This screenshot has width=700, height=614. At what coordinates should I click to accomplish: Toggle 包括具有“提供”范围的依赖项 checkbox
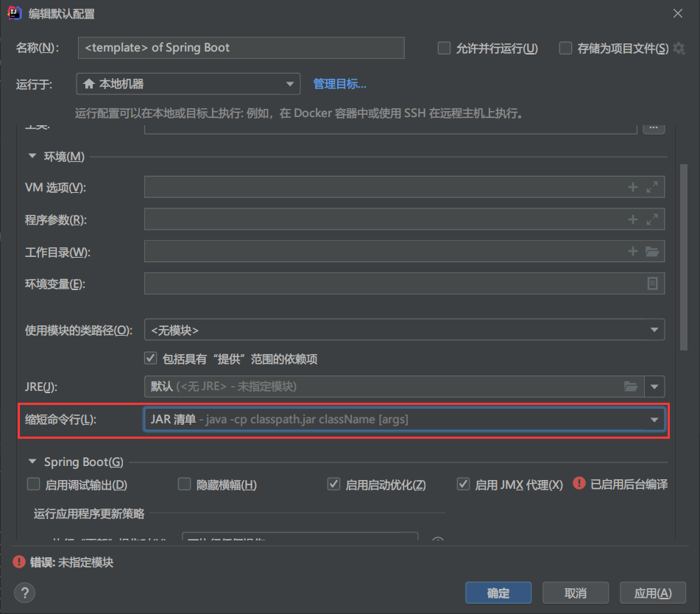pos(150,358)
